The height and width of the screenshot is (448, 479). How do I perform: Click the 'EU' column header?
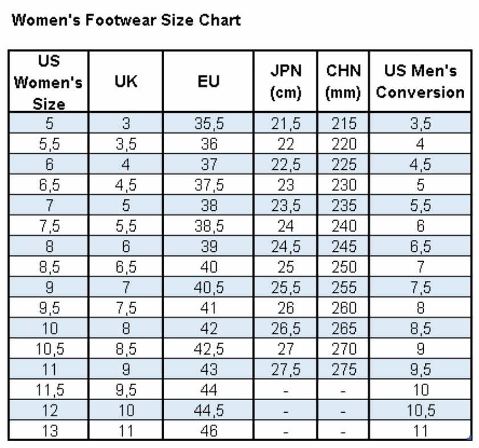coord(208,82)
